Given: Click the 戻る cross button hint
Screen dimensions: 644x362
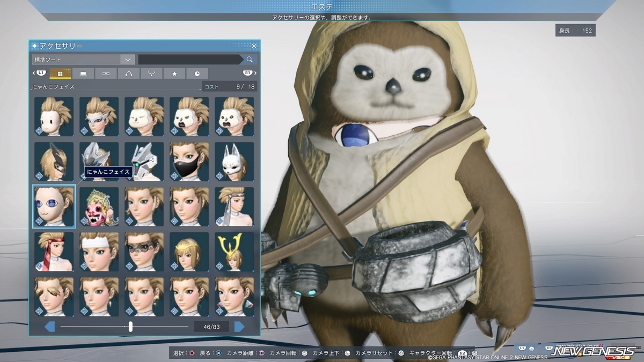Looking at the screenshot, I should tap(211, 353).
